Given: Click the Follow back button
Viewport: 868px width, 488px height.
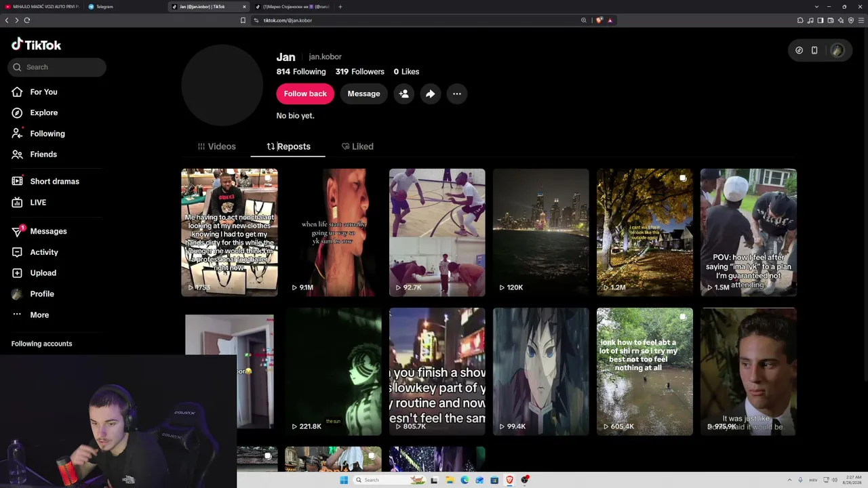Looking at the screenshot, I should coord(305,94).
